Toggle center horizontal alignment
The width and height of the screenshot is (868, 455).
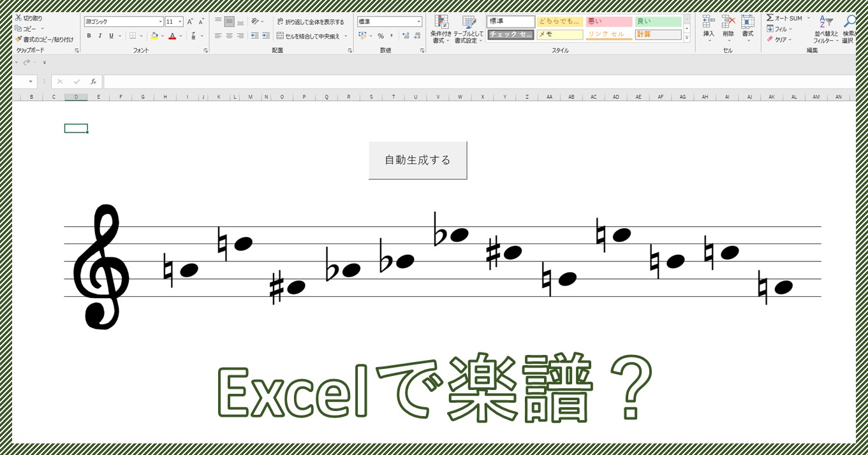tap(229, 36)
